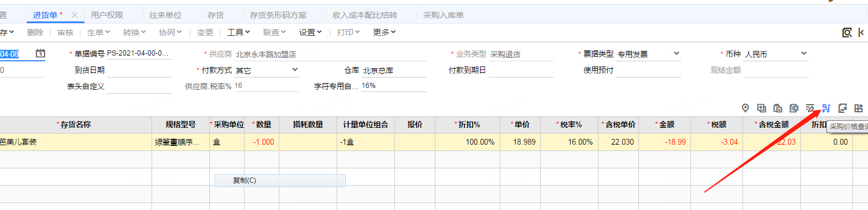Click the 使用预付 input field
The height and width of the screenshot is (210, 868).
649,71
